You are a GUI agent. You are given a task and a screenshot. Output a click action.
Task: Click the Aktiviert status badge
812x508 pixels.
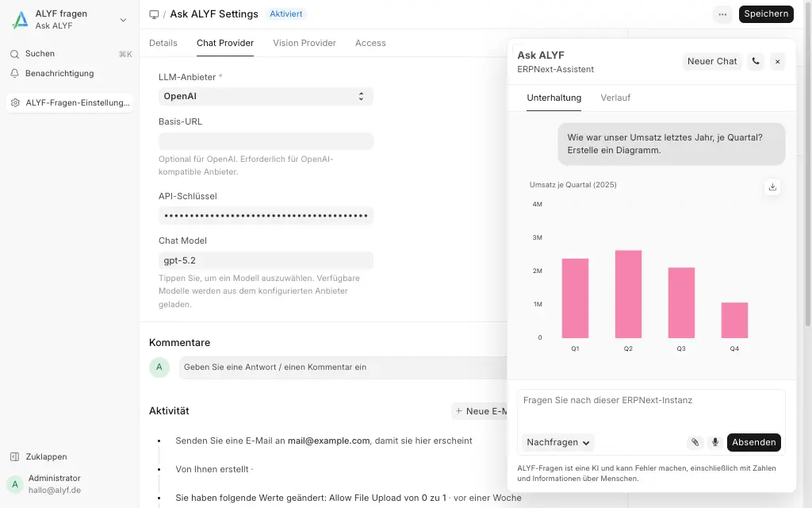point(286,13)
